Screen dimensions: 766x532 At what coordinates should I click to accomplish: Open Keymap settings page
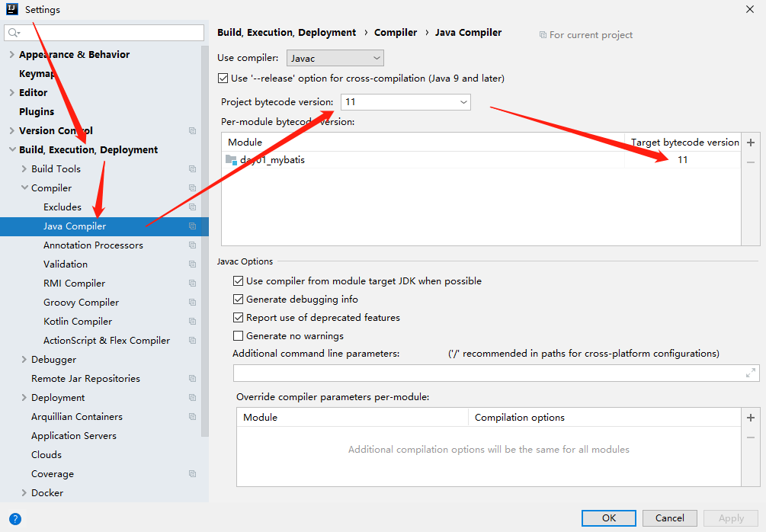tap(37, 74)
